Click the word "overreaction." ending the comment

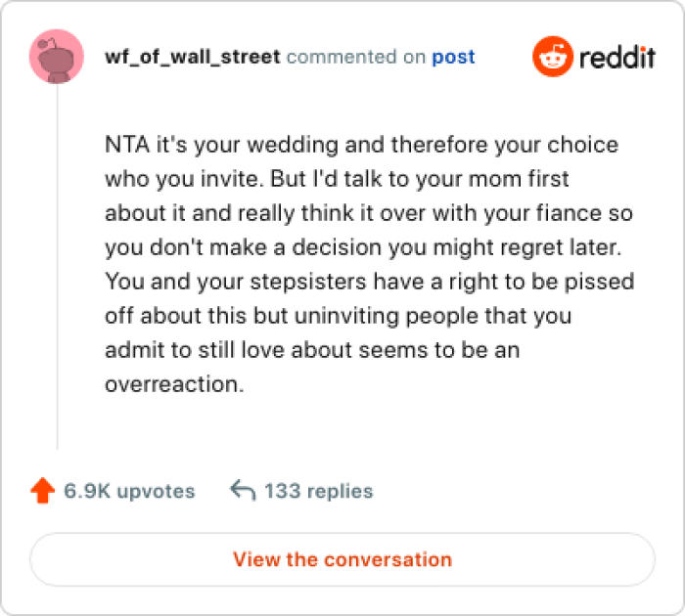tap(173, 385)
